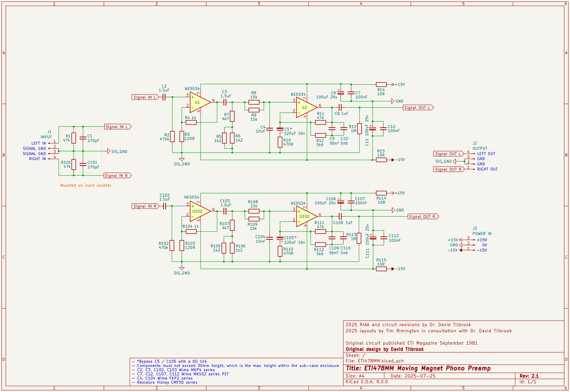The width and height of the screenshot is (570, 392).
Task: Click the "*Bypass C5 / C105" note line
Action: point(170,361)
